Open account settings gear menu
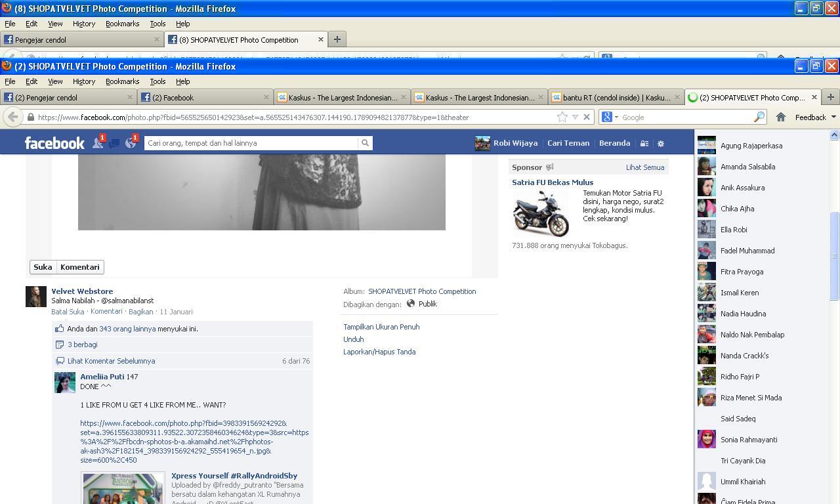The image size is (840, 504). (661, 143)
